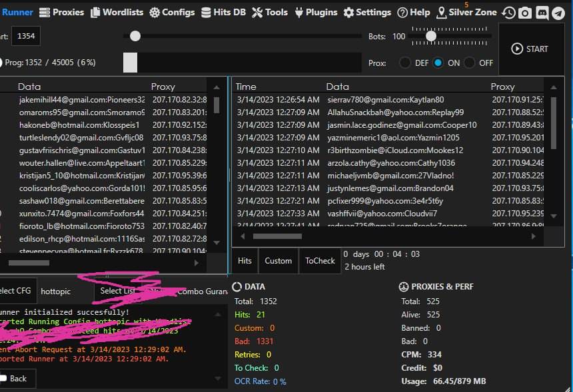This screenshot has height=392, width=573.
Task: Open the Tools menu
Action: (x=270, y=13)
